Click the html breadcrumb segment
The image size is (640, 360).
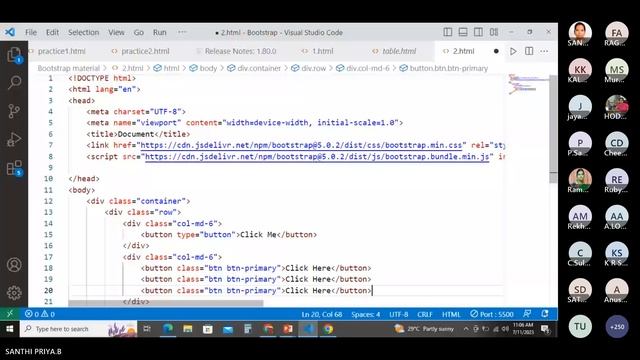(171, 68)
